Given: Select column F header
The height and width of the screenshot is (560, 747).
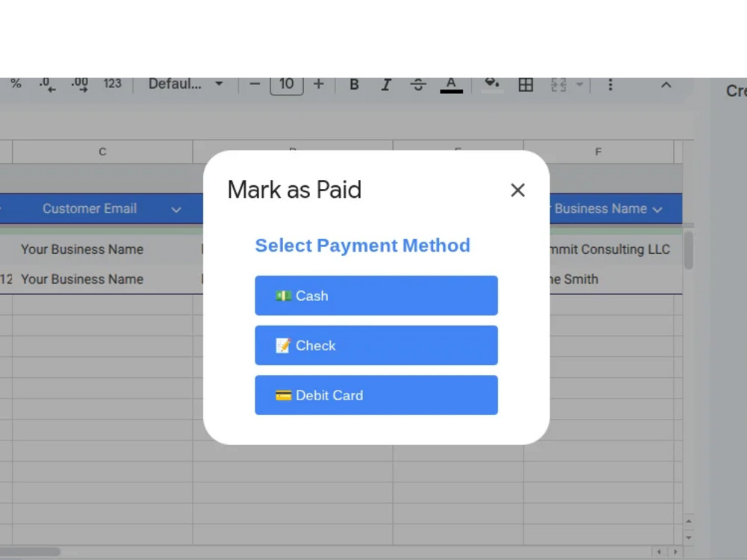Looking at the screenshot, I should [598, 152].
